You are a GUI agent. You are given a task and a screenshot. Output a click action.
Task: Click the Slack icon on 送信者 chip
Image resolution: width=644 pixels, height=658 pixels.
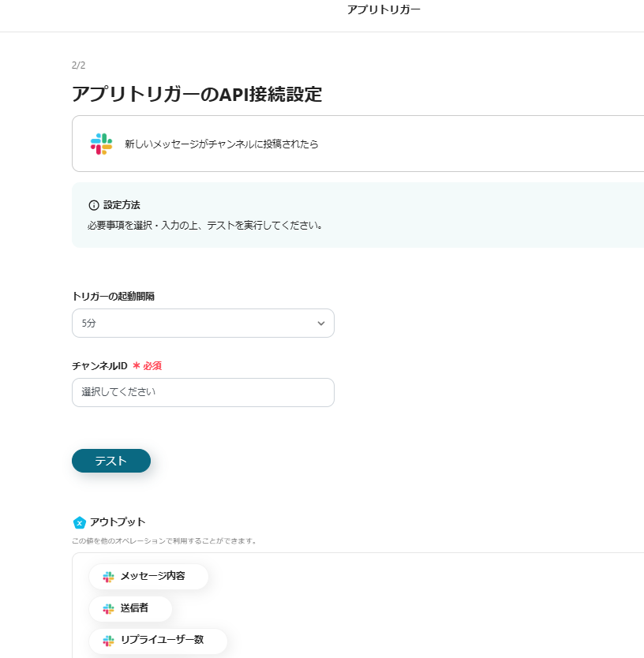[x=108, y=608]
